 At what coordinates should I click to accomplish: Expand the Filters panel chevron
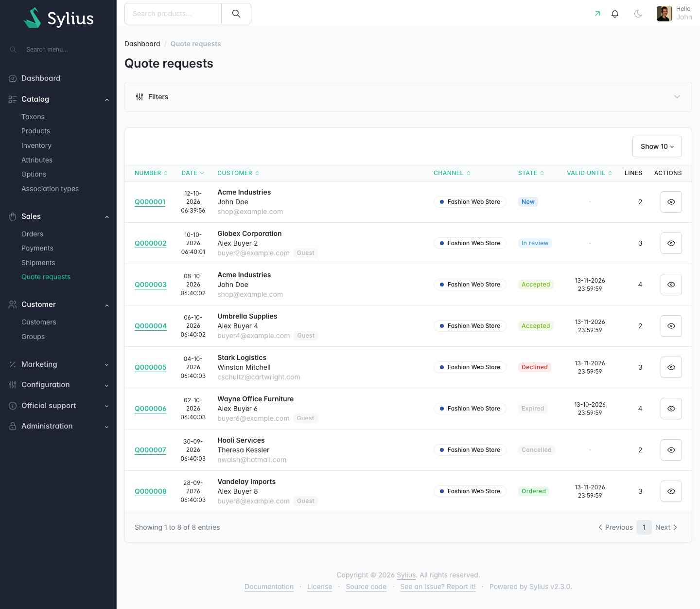677,97
